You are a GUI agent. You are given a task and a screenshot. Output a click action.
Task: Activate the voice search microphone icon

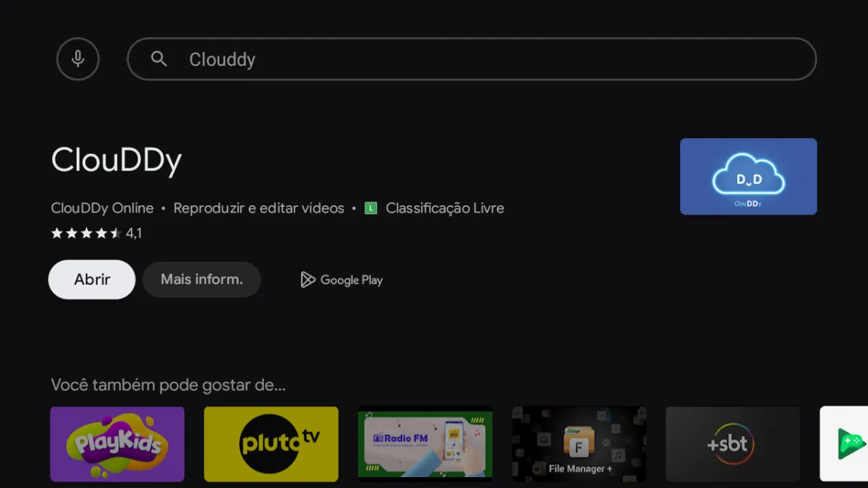[78, 59]
